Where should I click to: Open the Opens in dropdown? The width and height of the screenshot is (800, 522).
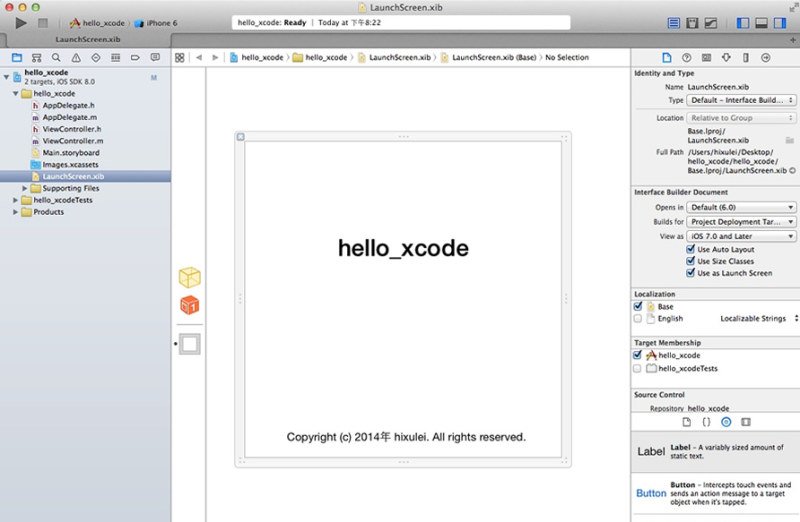point(741,207)
